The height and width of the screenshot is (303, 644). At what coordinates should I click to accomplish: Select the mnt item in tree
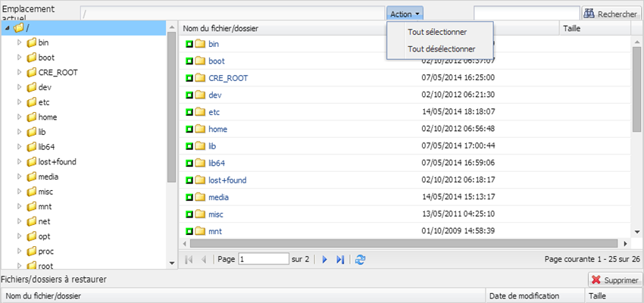(x=45, y=207)
